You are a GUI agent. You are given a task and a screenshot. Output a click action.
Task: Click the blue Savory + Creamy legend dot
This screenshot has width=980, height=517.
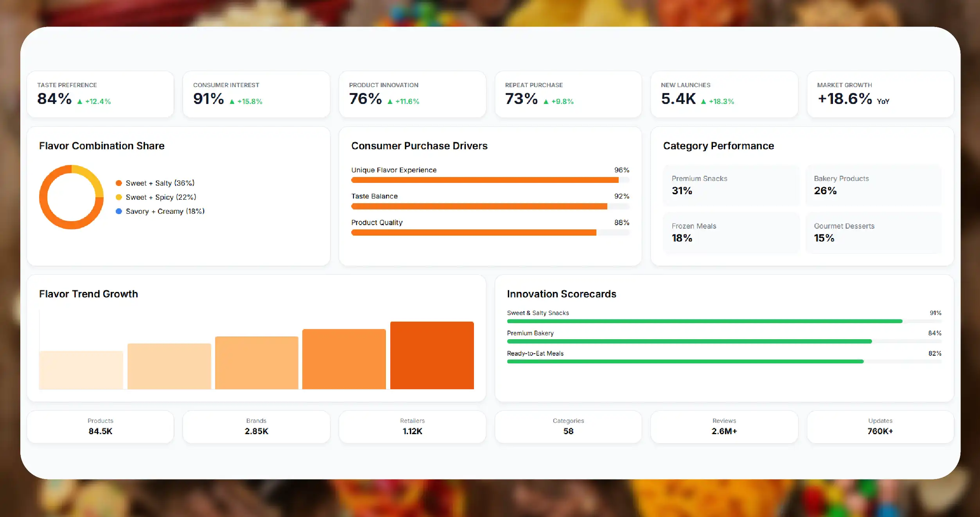pyautogui.click(x=119, y=211)
